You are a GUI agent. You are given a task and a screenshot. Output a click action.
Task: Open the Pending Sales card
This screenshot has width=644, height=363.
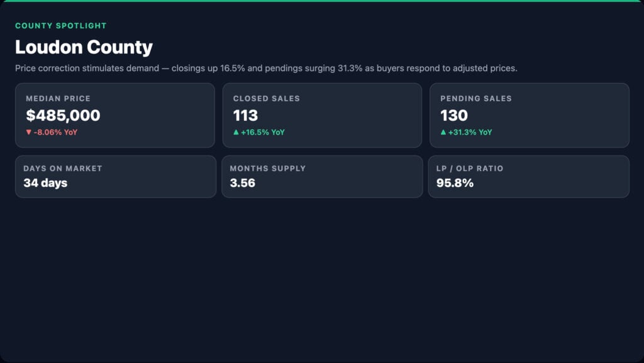click(x=530, y=115)
